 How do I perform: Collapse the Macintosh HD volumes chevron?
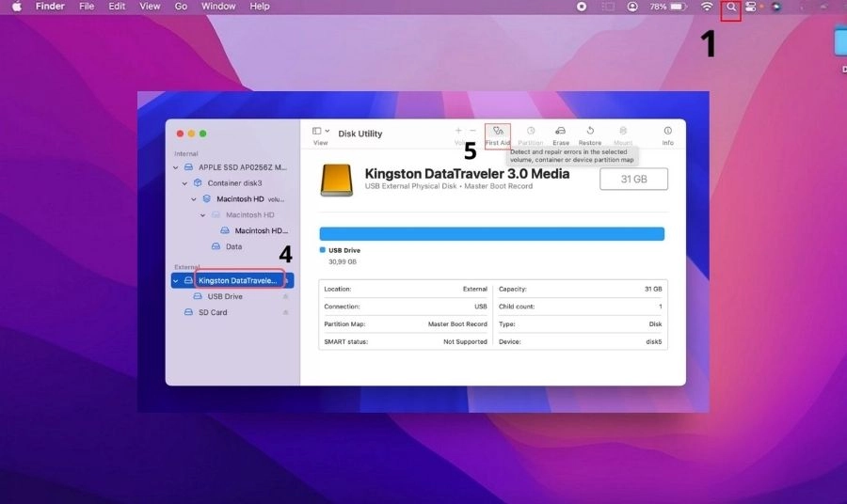(194, 199)
